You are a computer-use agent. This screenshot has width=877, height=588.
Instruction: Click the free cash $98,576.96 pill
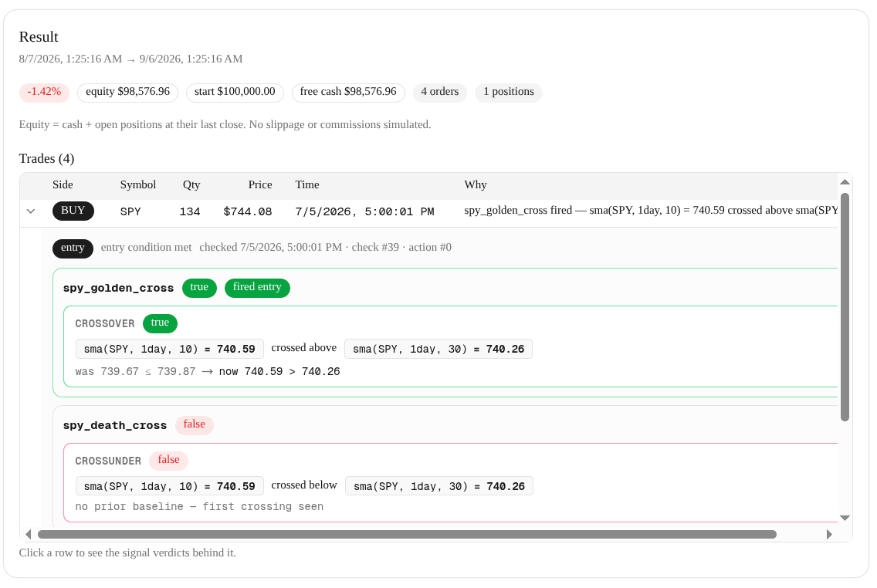[x=348, y=93]
